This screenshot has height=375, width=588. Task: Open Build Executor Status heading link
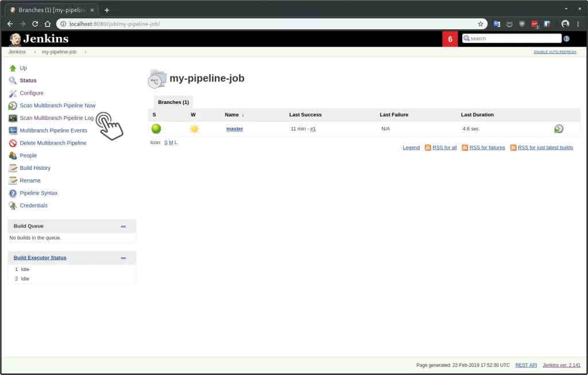click(x=40, y=258)
